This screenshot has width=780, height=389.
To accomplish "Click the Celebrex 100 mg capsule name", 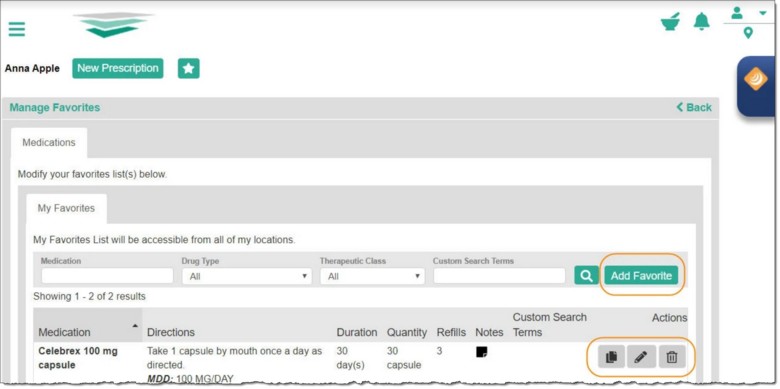I will click(x=78, y=358).
